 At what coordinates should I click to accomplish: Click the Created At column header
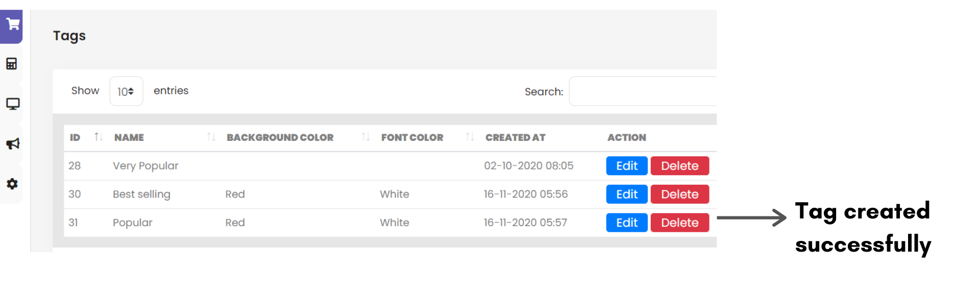515,137
